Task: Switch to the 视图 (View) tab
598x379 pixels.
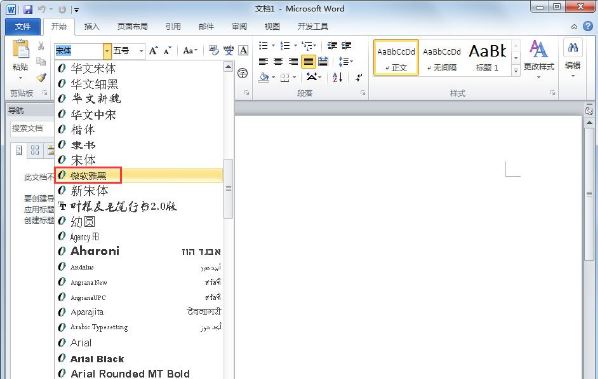Action: point(272,27)
